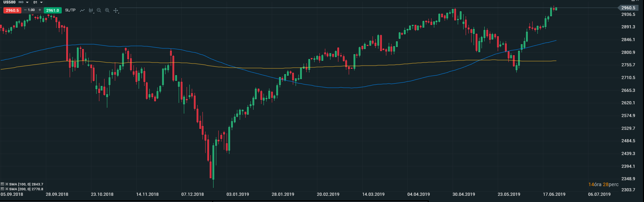Open the D1 timeframe dropdown
This screenshot has width=644, height=202.
(41, 2)
